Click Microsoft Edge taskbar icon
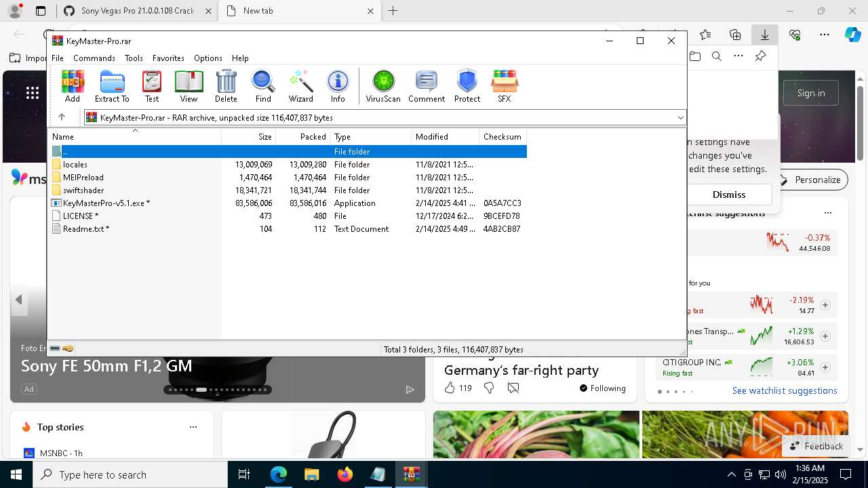The height and width of the screenshot is (488, 868). click(x=279, y=474)
